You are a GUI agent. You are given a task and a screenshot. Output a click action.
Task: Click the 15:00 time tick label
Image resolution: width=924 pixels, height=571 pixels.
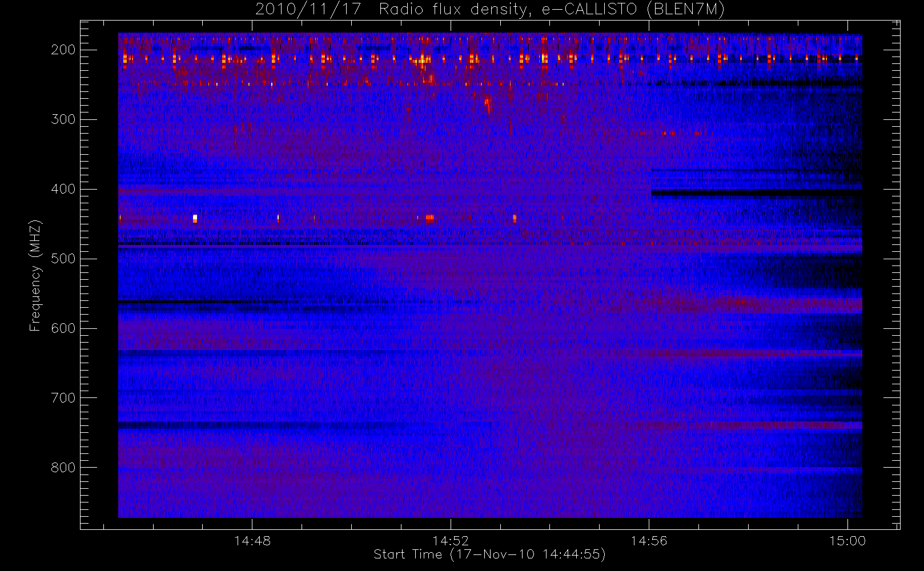(x=847, y=541)
